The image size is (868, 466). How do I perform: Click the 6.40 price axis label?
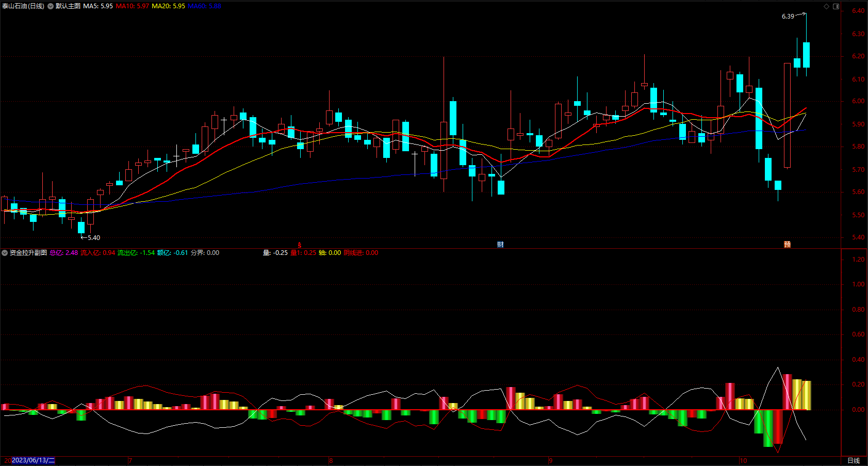pos(858,11)
